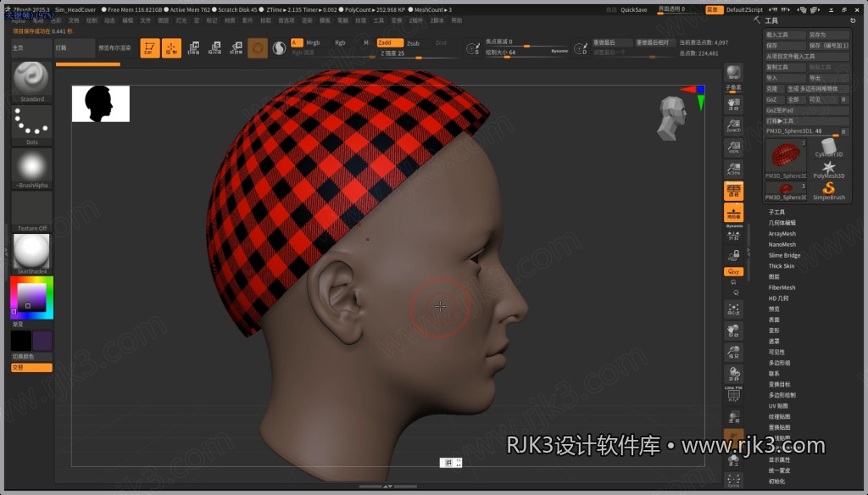The width and height of the screenshot is (868, 495).
Task: Open the 帮助 help menu
Action: tap(457, 20)
